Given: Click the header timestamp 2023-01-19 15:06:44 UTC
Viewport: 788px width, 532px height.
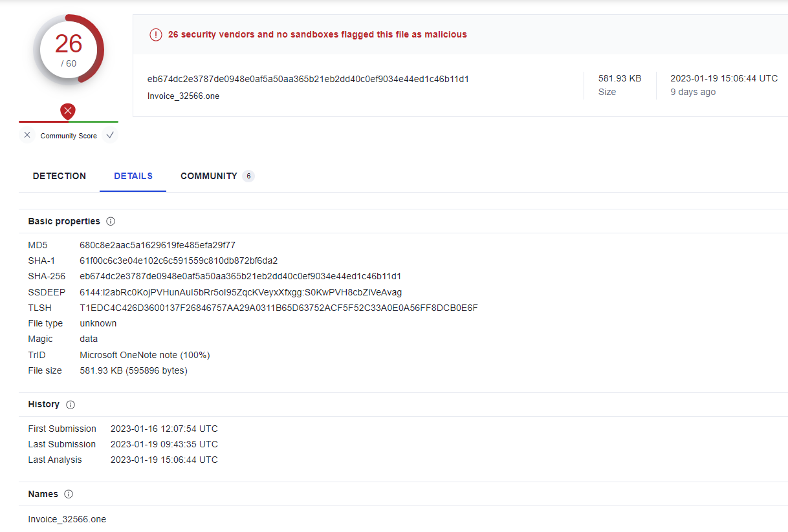Looking at the screenshot, I should [724, 78].
